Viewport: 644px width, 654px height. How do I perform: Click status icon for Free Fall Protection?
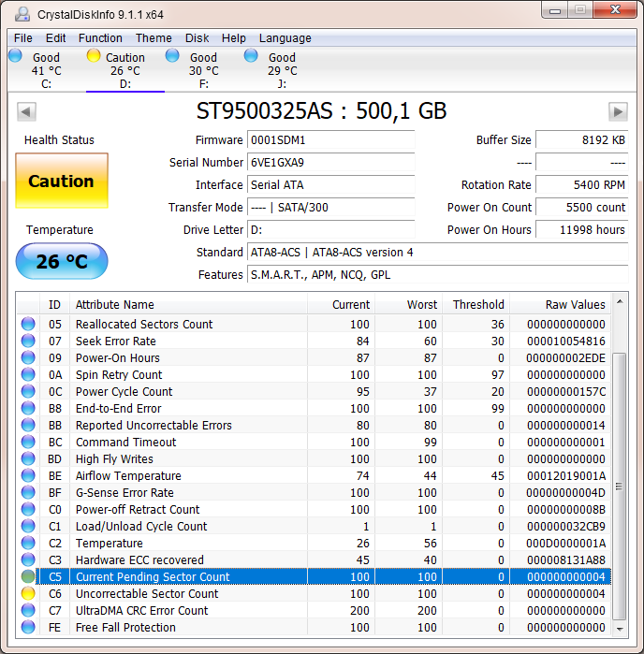coord(28,627)
